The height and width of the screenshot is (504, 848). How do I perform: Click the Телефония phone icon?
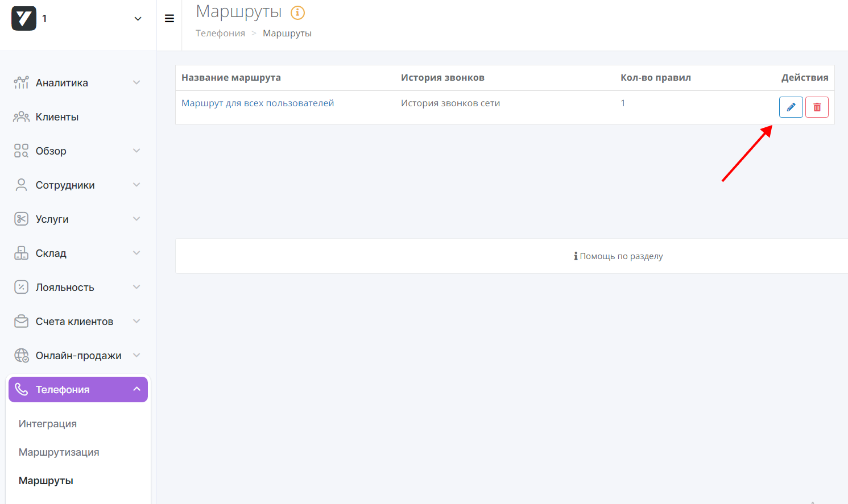[21, 389]
